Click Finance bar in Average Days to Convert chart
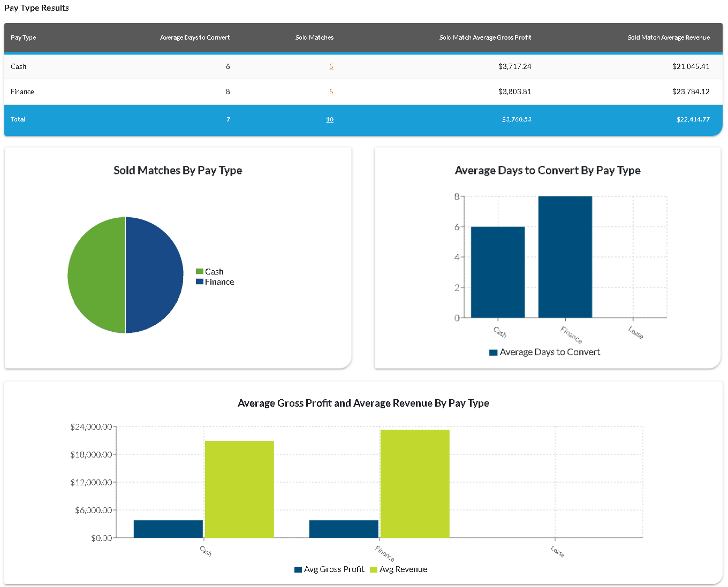The width and height of the screenshot is (728, 587). 565,257
